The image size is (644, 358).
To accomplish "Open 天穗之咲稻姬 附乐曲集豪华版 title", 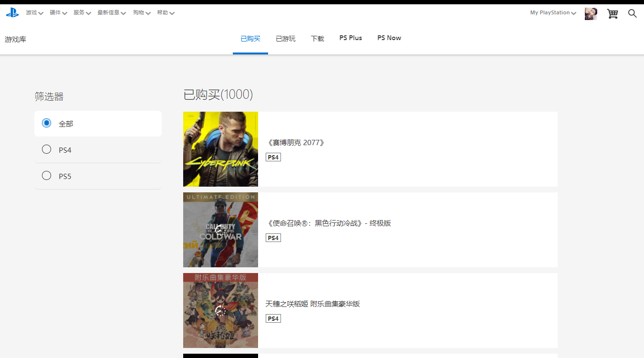I will coord(312,304).
